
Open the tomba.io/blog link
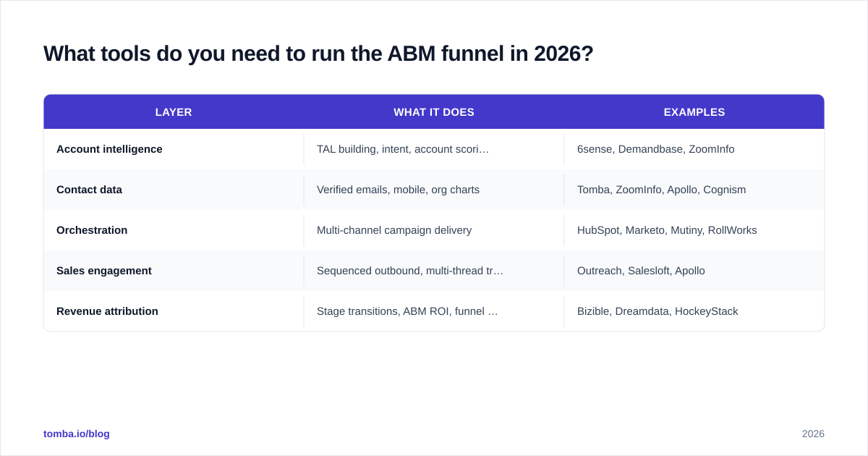pos(77,434)
